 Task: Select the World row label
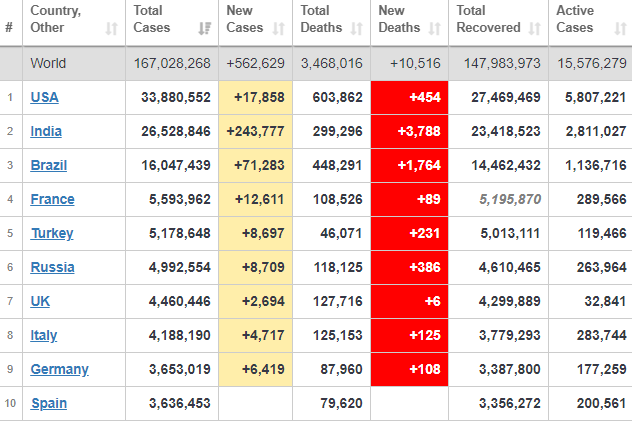[x=48, y=63]
